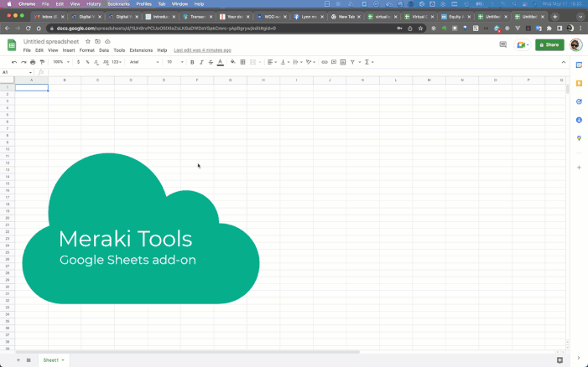Select the Paint format tool
This screenshot has width=588, height=367.
(x=42, y=62)
